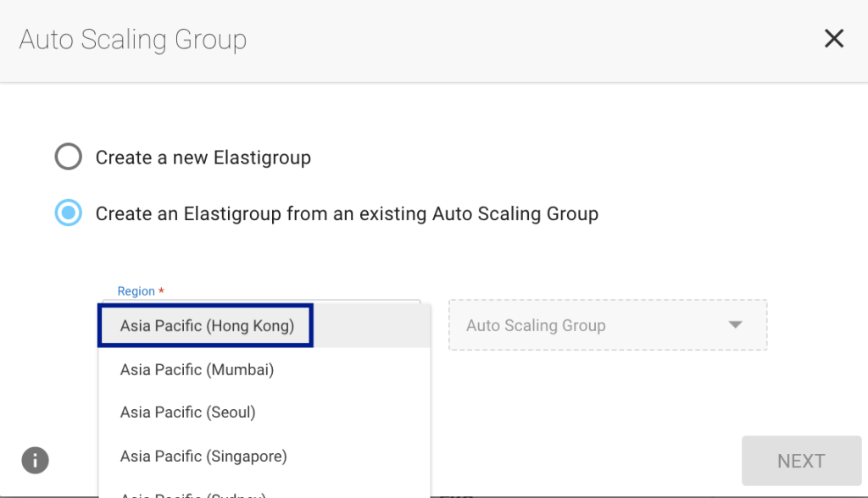The width and height of the screenshot is (868, 498).
Task: Click the info icon at bottom left
Action: coord(35,461)
